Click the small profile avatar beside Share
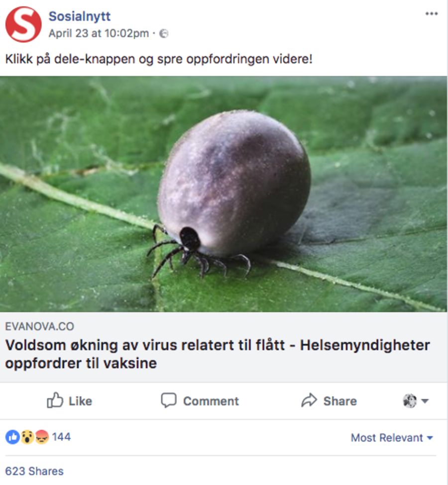This screenshot has width=448, height=485. click(x=410, y=401)
